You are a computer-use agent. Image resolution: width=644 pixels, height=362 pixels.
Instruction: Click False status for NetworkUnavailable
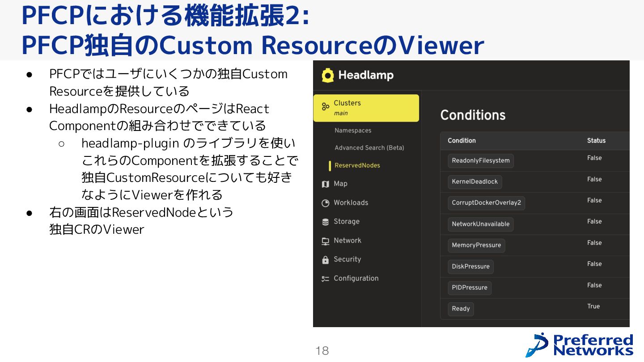pos(594,221)
